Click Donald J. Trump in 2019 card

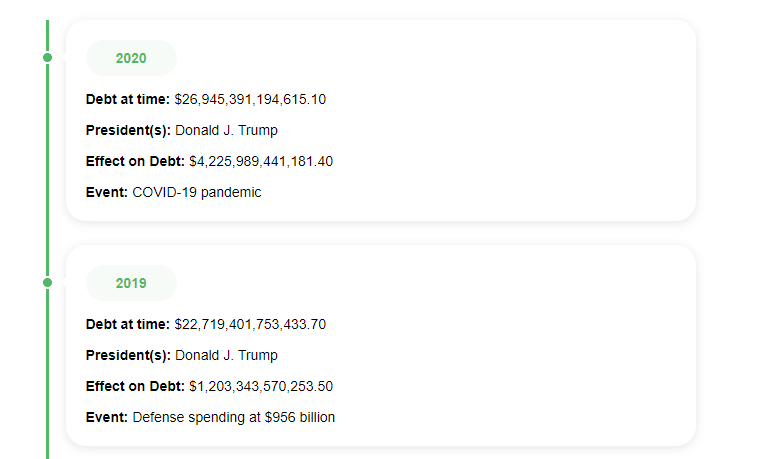tap(226, 356)
